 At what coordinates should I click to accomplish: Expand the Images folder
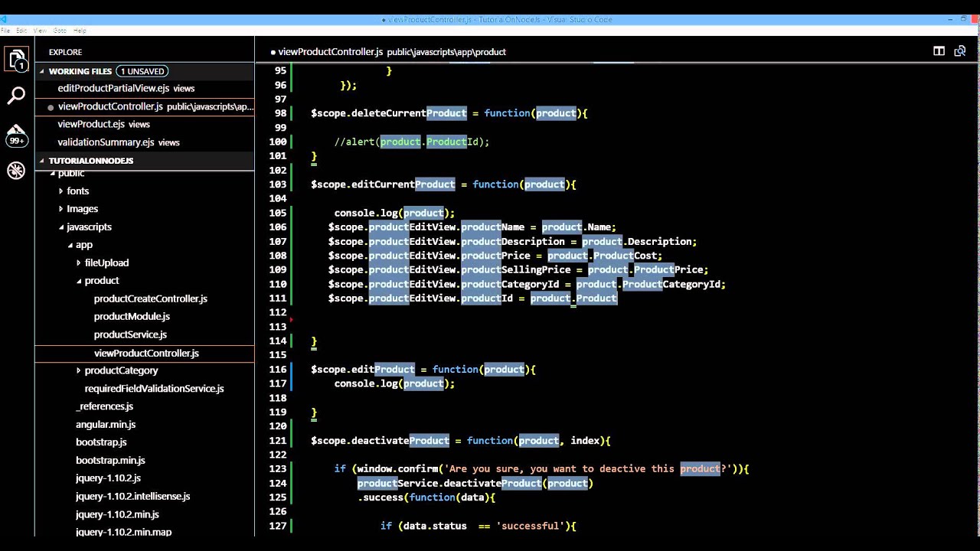click(x=60, y=208)
